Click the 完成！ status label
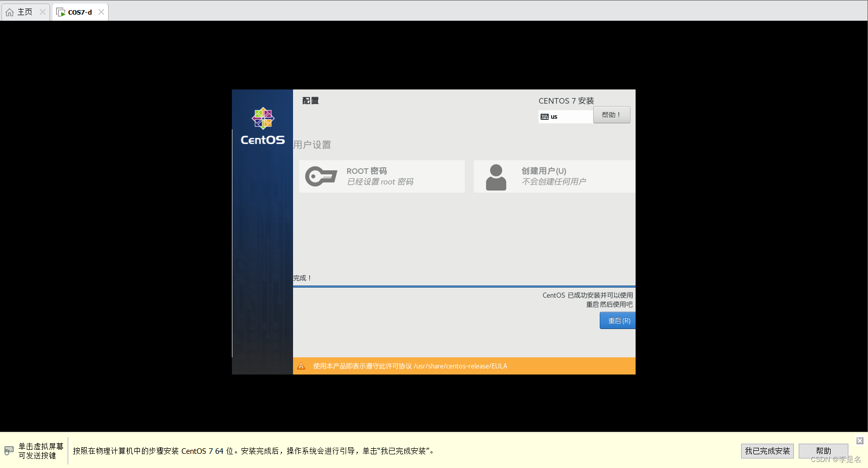 tap(302, 278)
